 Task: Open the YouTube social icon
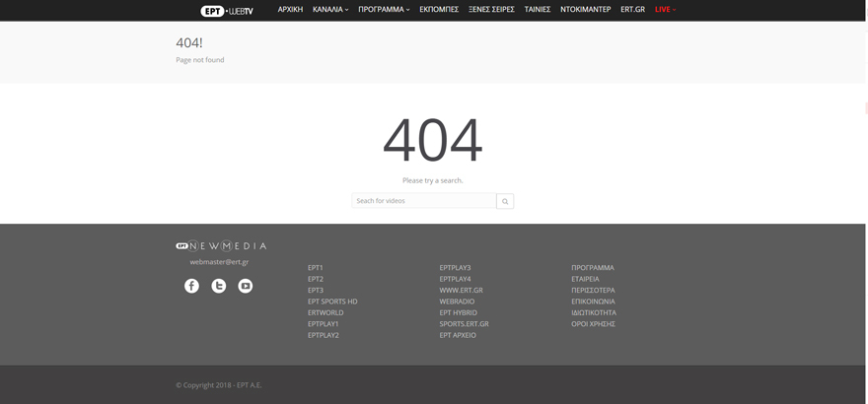(x=246, y=286)
